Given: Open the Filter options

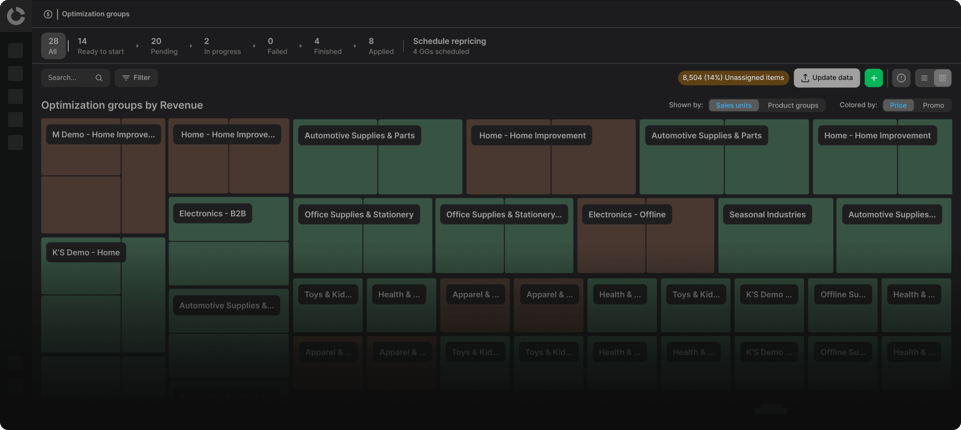Looking at the screenshot, I should coord(136,78).
